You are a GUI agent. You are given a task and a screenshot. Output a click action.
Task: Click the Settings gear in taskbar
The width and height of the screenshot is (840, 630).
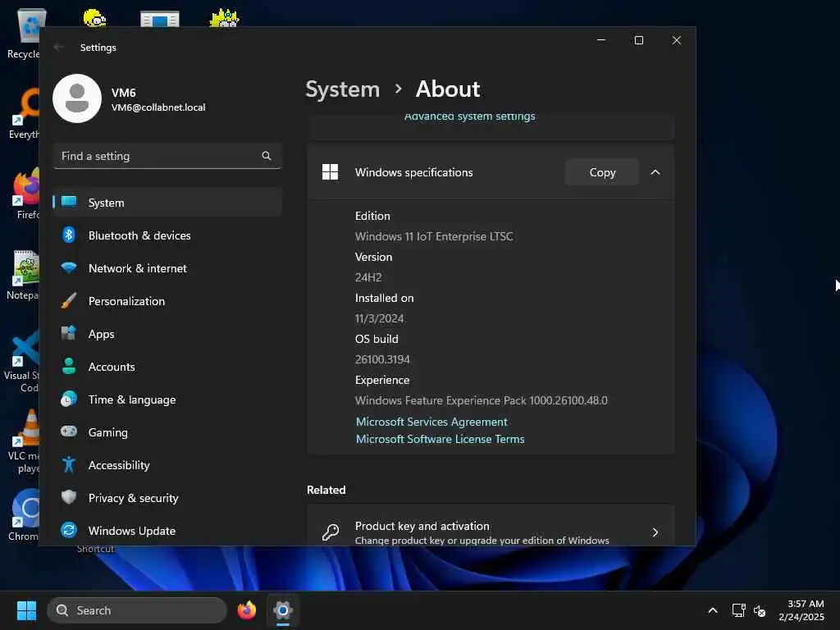[283, 610]
